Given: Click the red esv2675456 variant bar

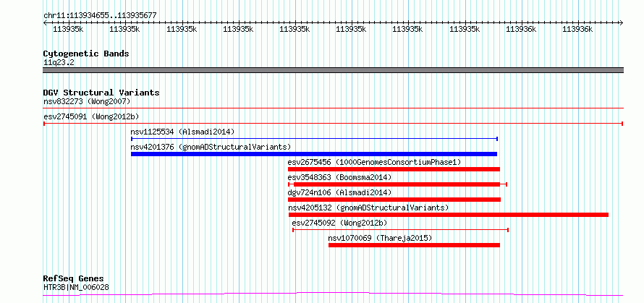Looking at the screenshot, I should [x=394, y=169].
